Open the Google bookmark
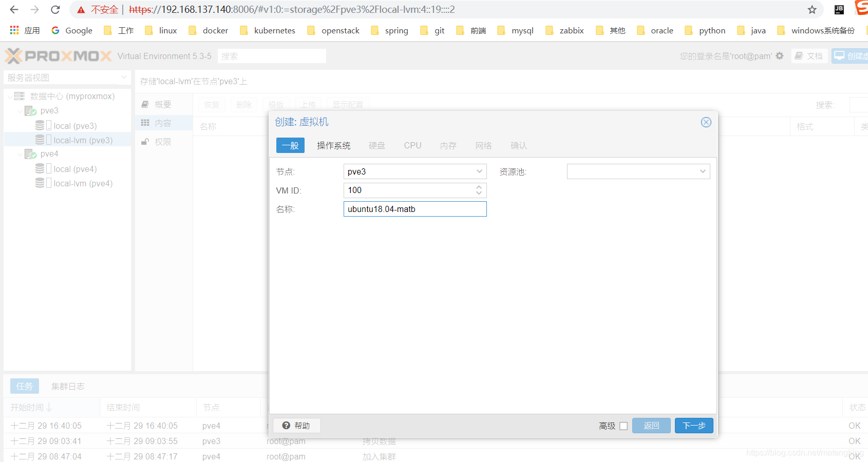This screenshot has height=462, width=868. (x=72, y=30)
